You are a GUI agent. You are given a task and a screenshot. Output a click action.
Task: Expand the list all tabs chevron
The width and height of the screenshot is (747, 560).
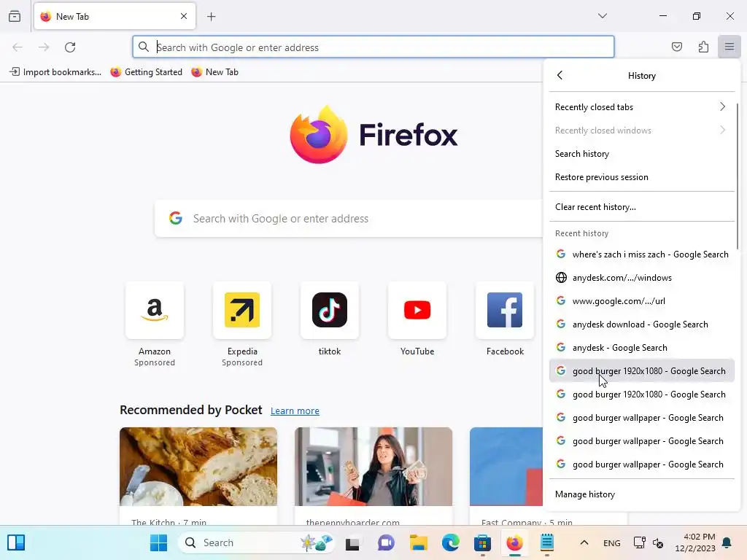click(x=603, y=16)
